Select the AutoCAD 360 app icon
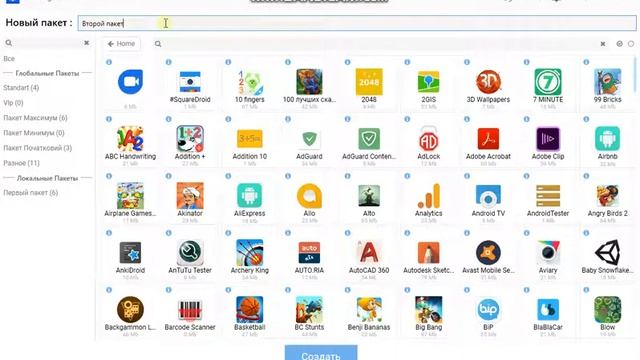 (x=369, y=253)
